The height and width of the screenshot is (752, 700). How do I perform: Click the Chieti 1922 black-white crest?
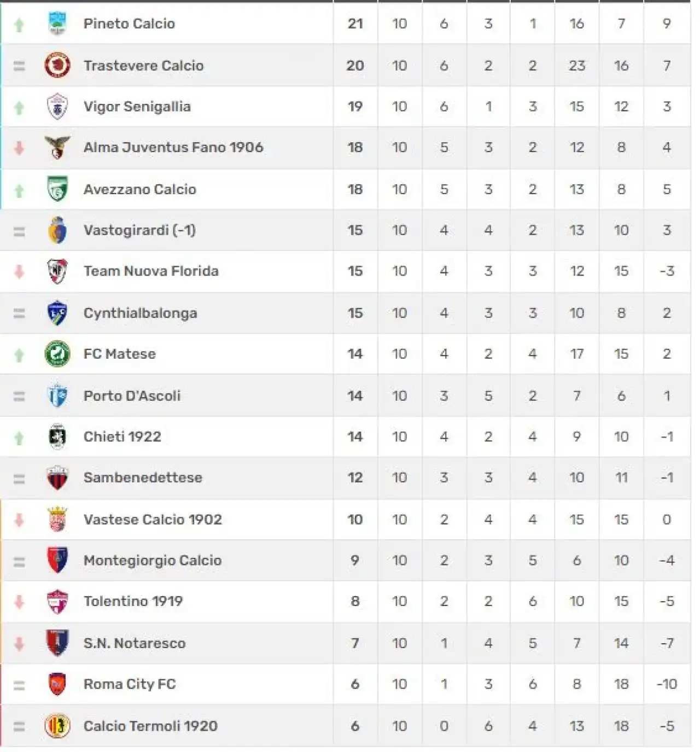pyautogui.click(x=57, y=436)
